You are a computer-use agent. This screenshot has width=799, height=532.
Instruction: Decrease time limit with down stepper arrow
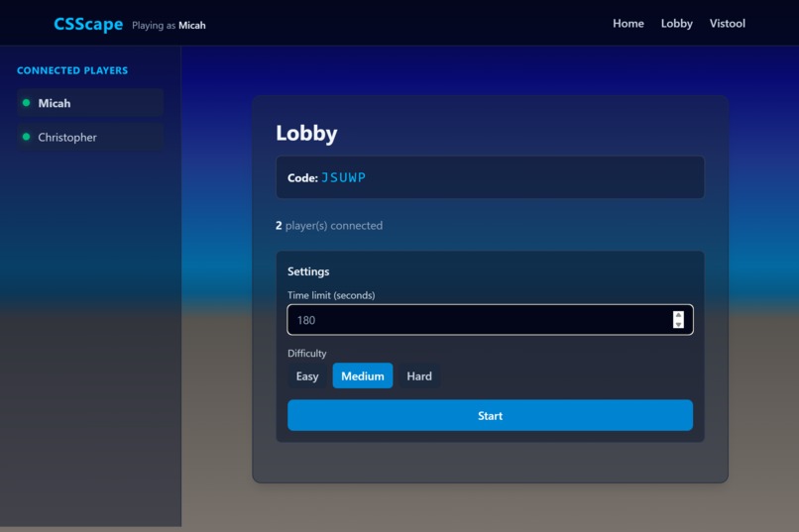pyautogui.click(x=678, y=324)
